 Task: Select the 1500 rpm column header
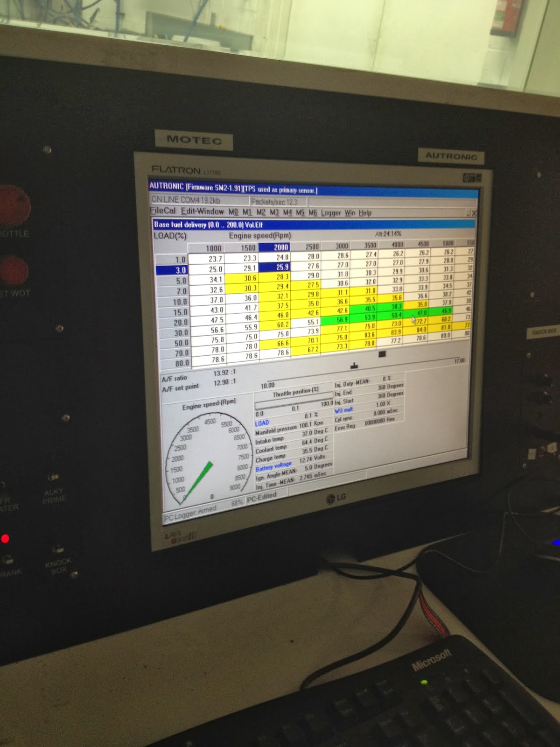coord(242,248)
